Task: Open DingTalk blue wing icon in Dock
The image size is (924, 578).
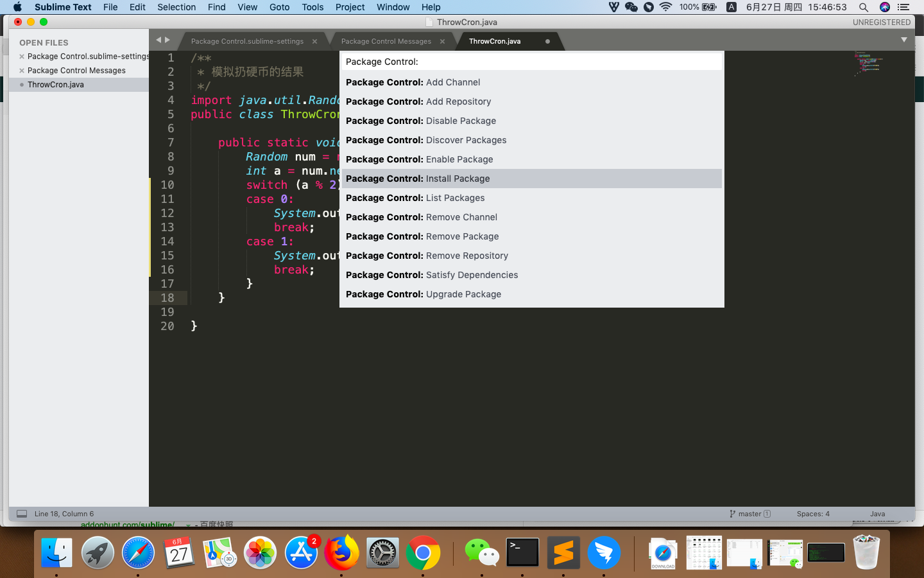Action: pyautogui.click(x=604, y=552)
